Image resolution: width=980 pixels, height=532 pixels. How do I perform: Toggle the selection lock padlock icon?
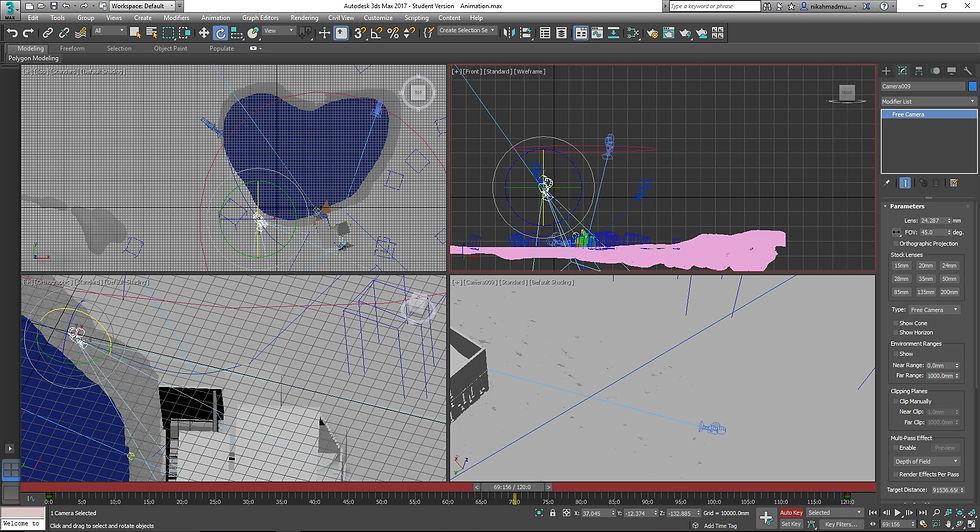[x=552, y=513]
